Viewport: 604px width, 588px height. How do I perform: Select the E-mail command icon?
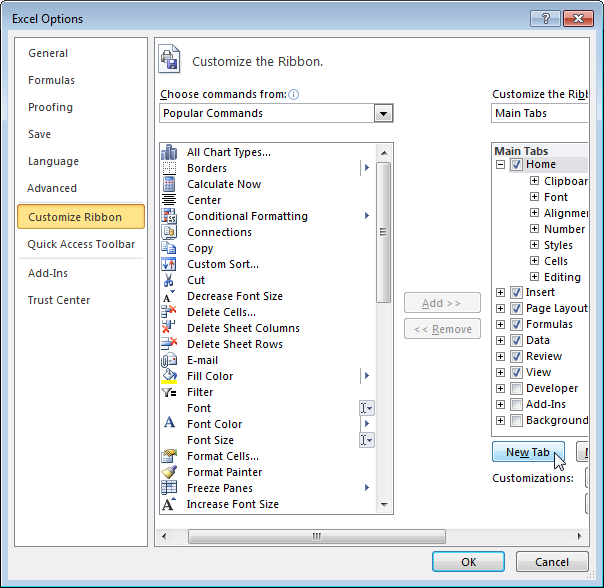169,360
